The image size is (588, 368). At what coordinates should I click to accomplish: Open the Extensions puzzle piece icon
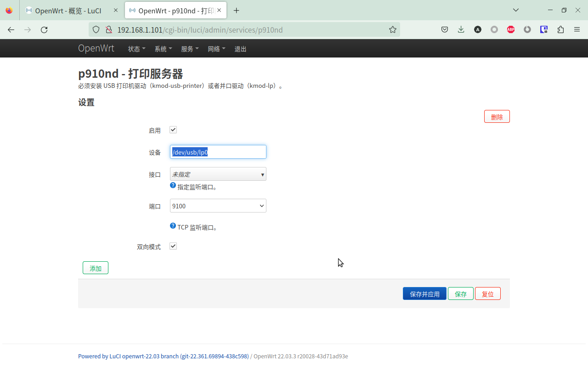(560, 29)
